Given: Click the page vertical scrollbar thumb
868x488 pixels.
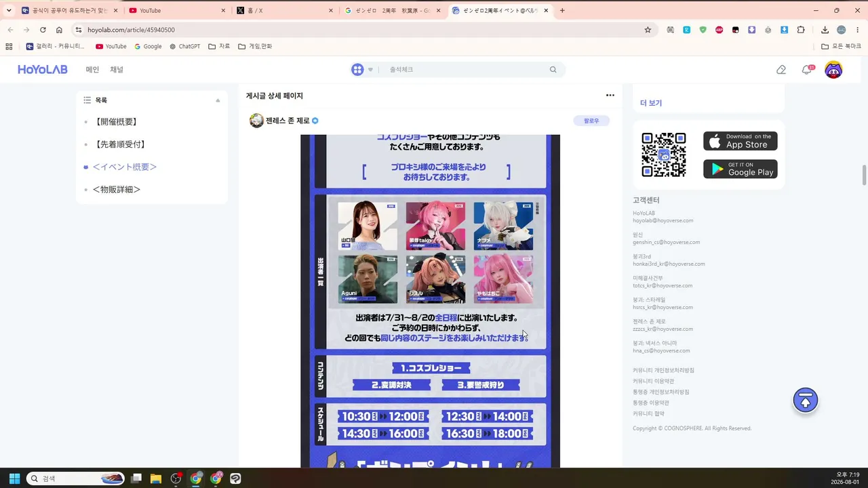Looking at the screenshot, I should point(864,174).
